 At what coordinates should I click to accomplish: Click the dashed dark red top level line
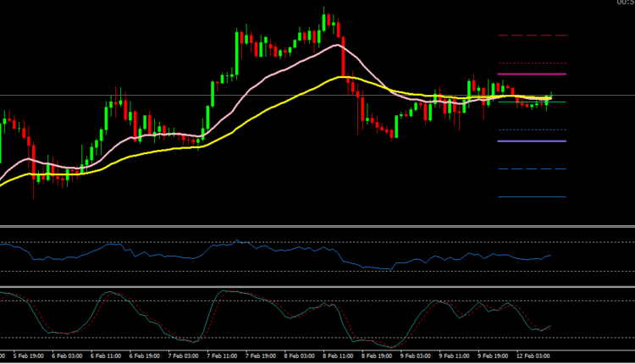[532, 36]
